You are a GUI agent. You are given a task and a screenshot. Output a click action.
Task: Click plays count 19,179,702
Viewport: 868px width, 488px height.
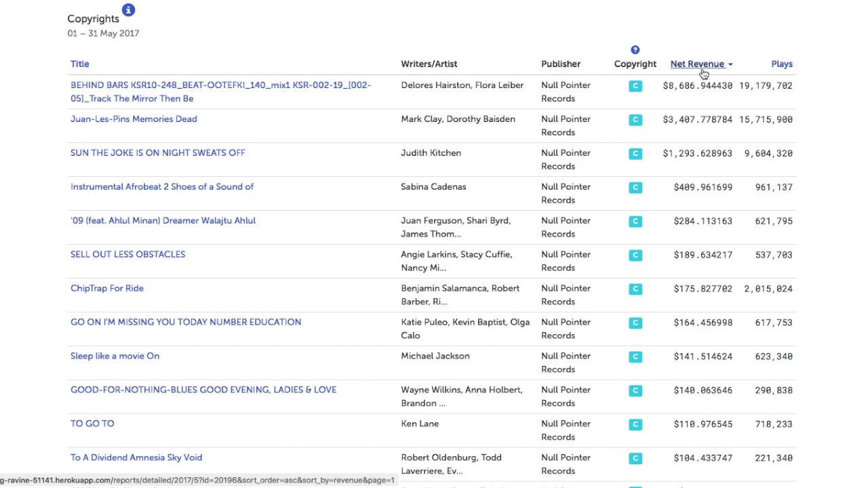766,85
